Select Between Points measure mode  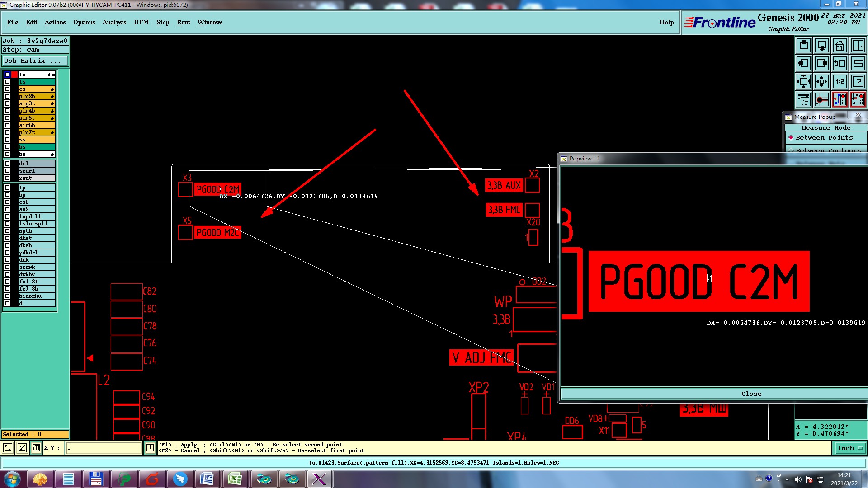pyautogui.click(x=824, y=138)
